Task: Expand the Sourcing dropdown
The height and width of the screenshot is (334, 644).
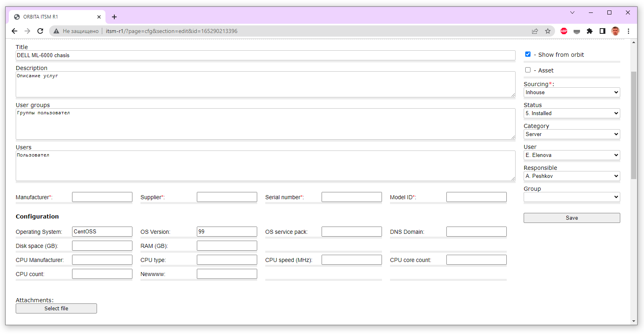Action: (572, 93)
